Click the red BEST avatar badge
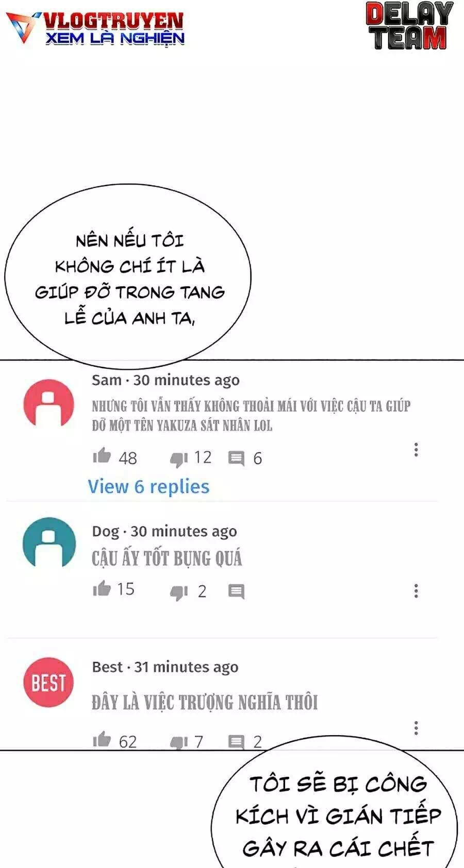The width and height of the screenshot is (464, 868). tap(49, 683)
